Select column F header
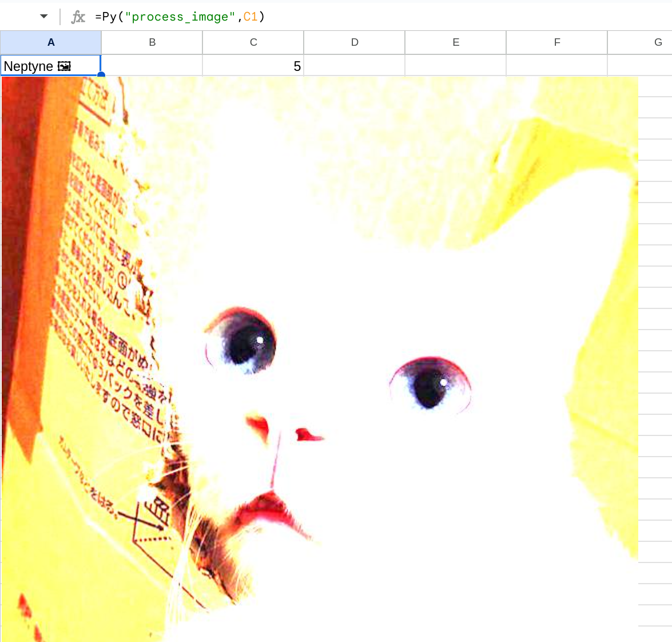This screenshot has width=672, height=642. [x=556, y=42]
